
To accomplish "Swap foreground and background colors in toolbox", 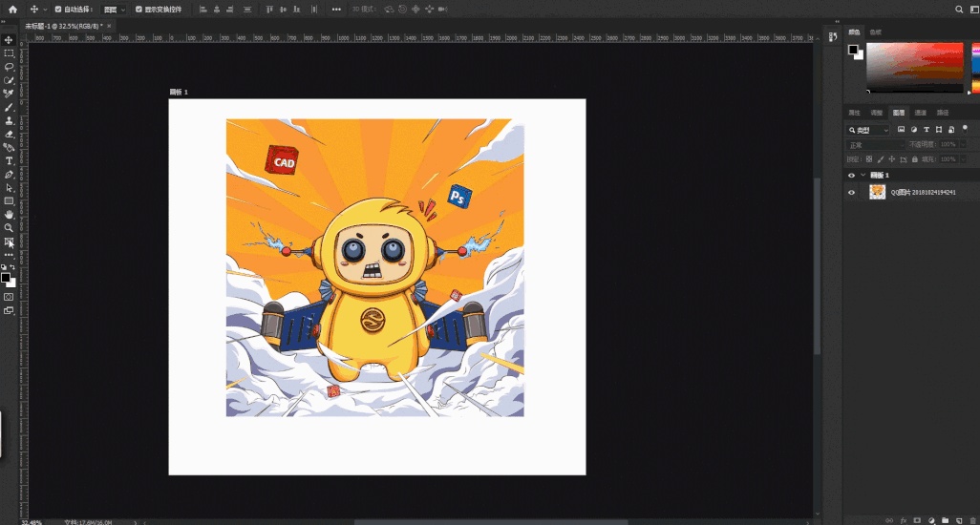I will tap(12, 266).
